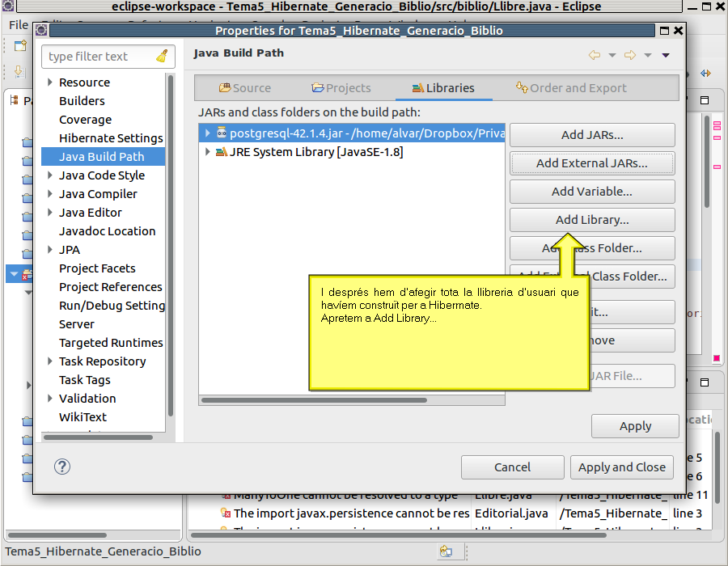This screenshot has height=566, width=728.
Task: Open the File menu in Eclipse
Action: tap(19, 24)
